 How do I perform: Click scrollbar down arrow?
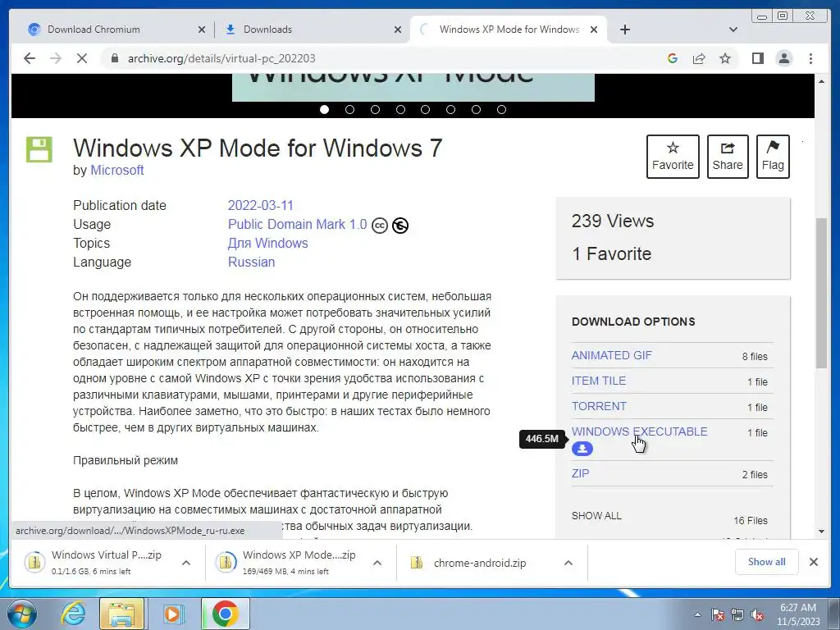click(x=822, y=532)
